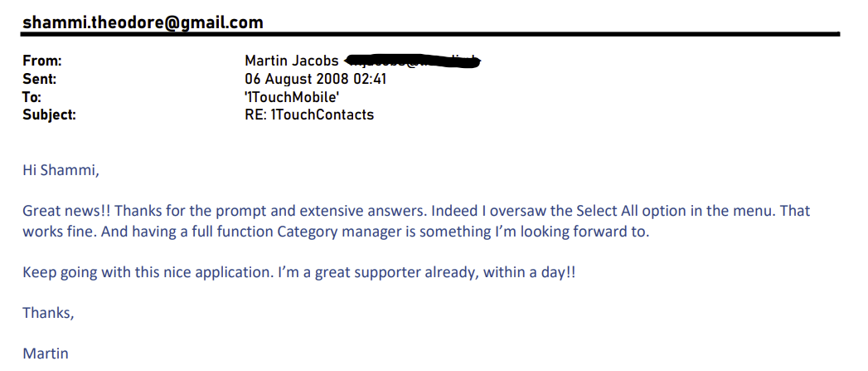Click the Sent field label
The image size is (868, 371).
(39, 79)
